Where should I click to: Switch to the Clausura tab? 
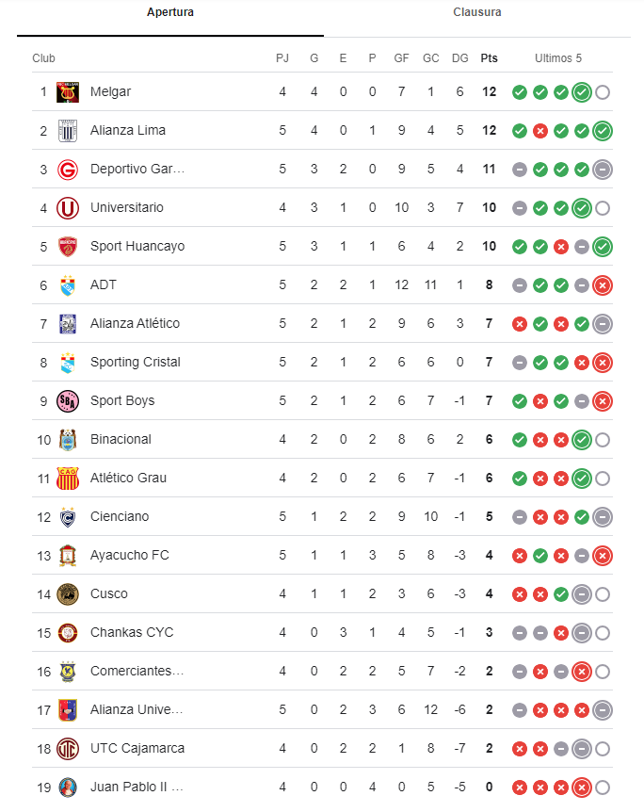(x=476, y=13)
